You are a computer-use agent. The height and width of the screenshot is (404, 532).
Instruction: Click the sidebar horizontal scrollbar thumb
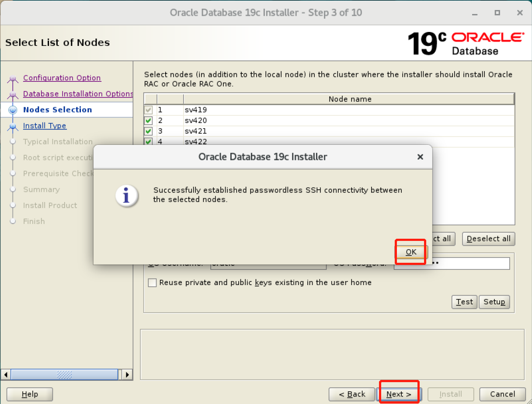pos(64,375)
